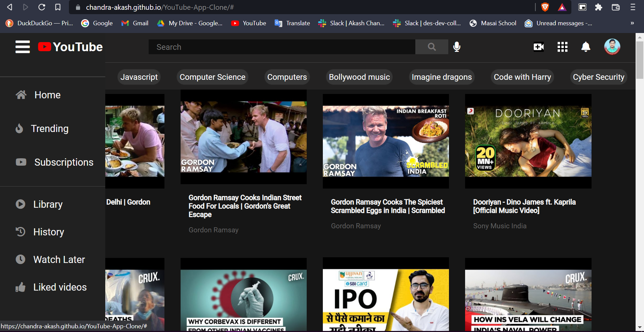Bookmark this page using the bookmark icon

[58, 7]
